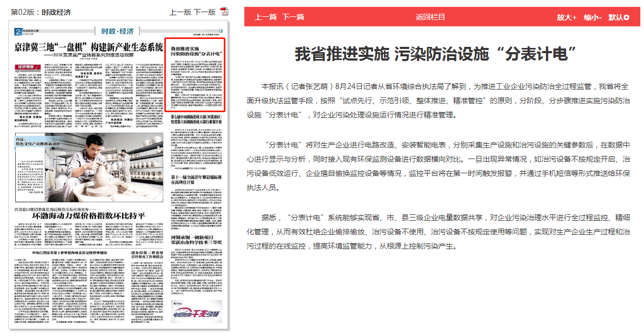Open previous article with 上一篇
This screenshot has height=336, width=644.
[x=265, y=17]
